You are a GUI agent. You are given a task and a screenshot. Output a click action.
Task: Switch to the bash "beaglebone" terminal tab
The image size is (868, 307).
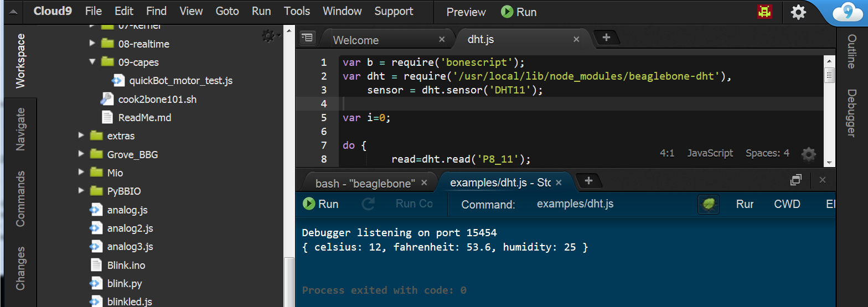364,183
